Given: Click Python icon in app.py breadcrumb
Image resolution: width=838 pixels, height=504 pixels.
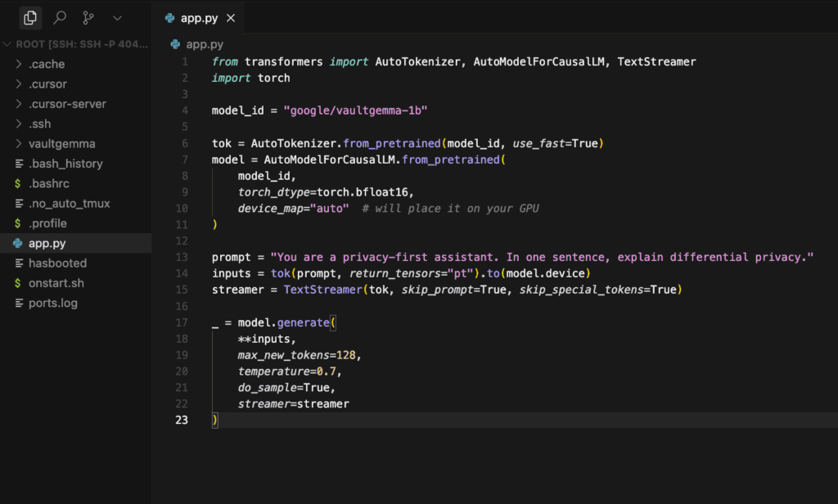Looking at the screenshot, I should click(175, 44).
